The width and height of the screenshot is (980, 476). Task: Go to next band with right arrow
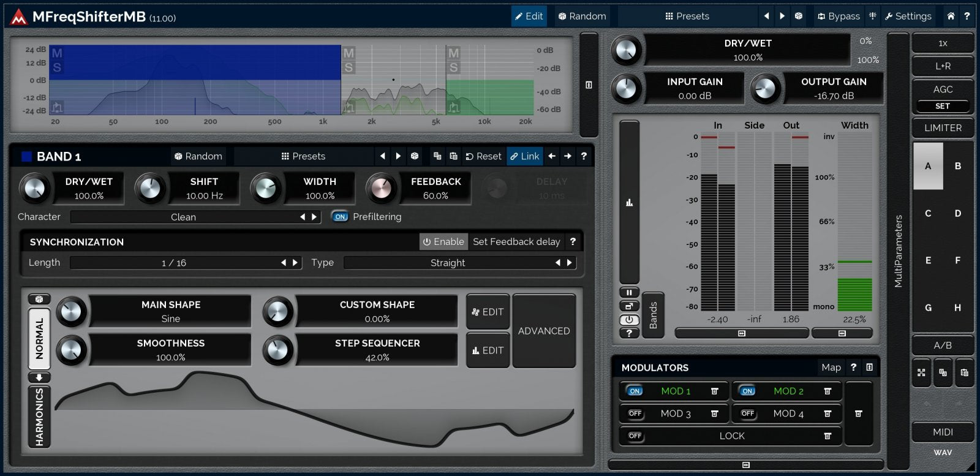568,156
